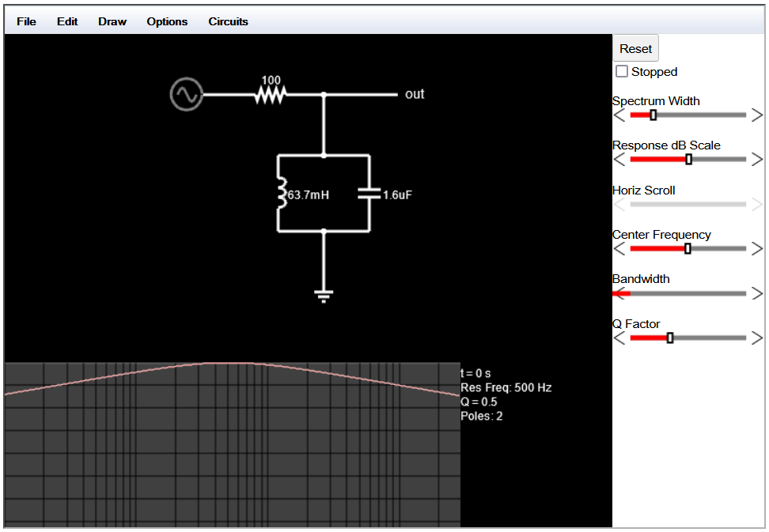Viewport: 769px width, 532px height.
Task: Open the Circuits menu
Action: pyautogui.click(x=228, y=21)
